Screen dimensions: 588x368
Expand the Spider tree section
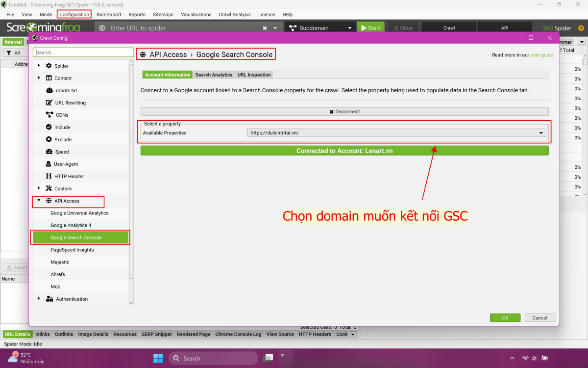39,66
